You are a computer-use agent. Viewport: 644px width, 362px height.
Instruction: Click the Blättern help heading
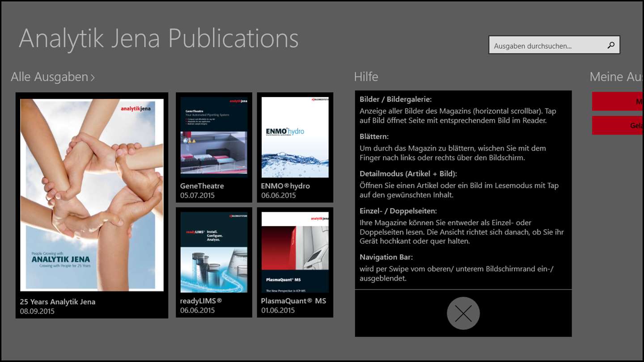click(374, 136)
